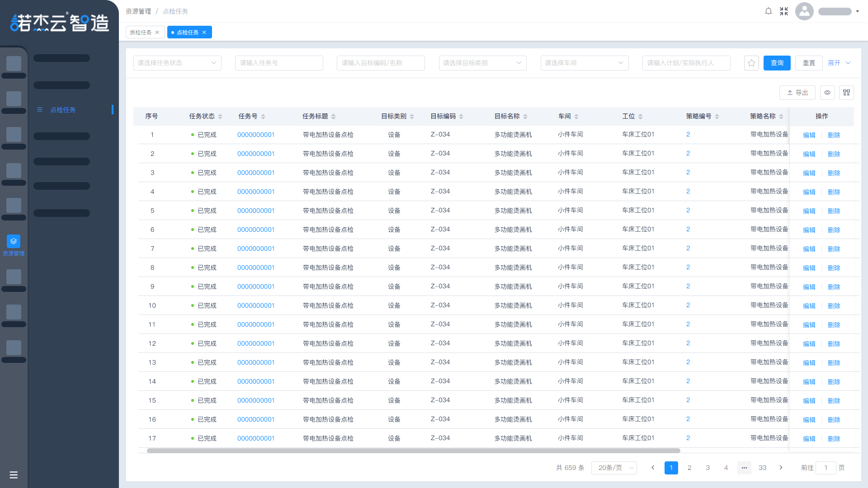Close the 质检任务 tab
Viewport: 868px width, 488px height.
pyautogui.click(x=157, y=33)
